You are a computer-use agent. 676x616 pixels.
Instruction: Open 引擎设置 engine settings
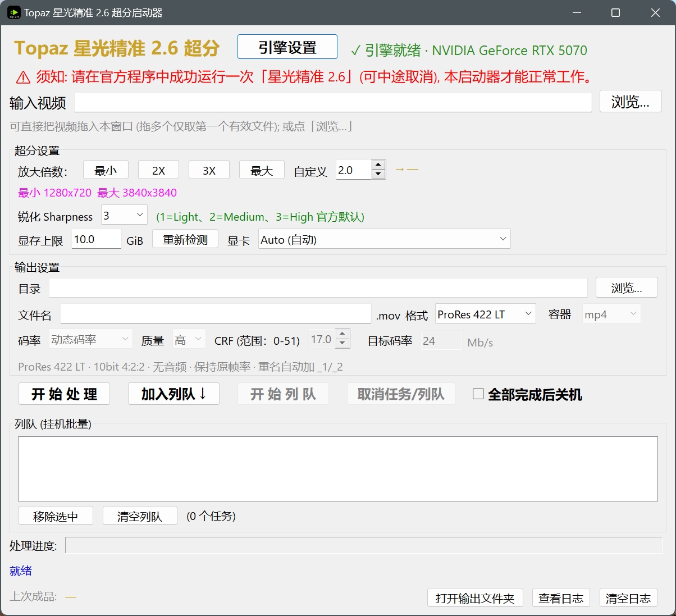[x=287, y=47]
